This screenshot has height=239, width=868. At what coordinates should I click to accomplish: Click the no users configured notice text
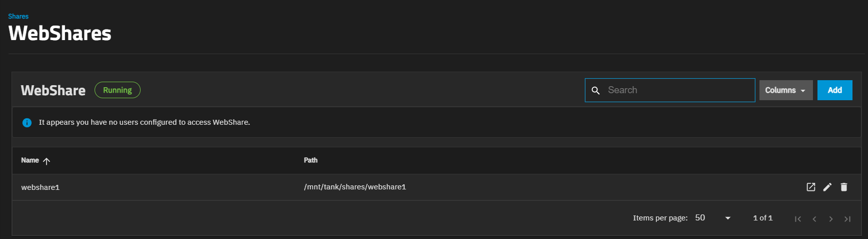[144, 122]
